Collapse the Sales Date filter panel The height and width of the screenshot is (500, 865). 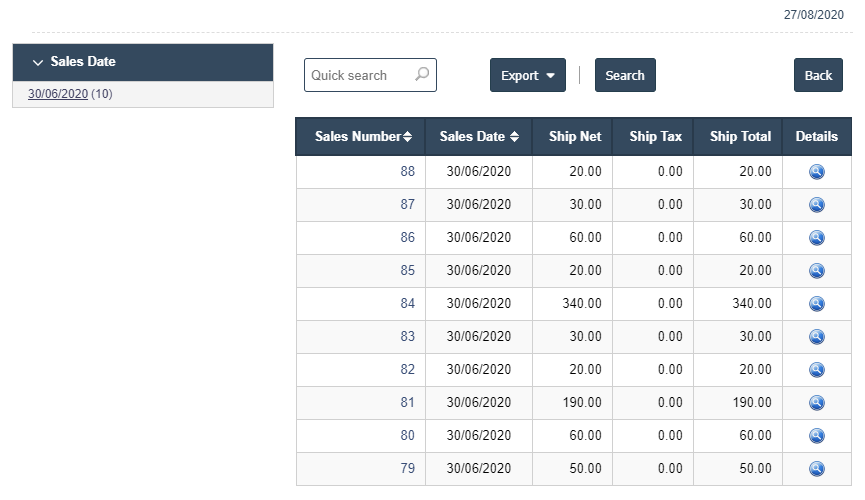point(38,62)
